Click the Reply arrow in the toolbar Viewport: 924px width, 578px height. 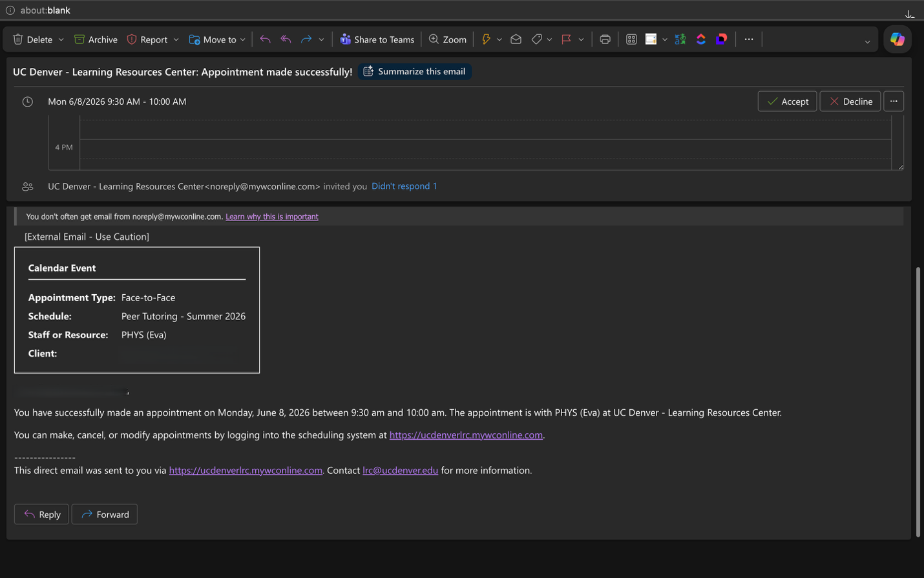[x=265, y=39]
